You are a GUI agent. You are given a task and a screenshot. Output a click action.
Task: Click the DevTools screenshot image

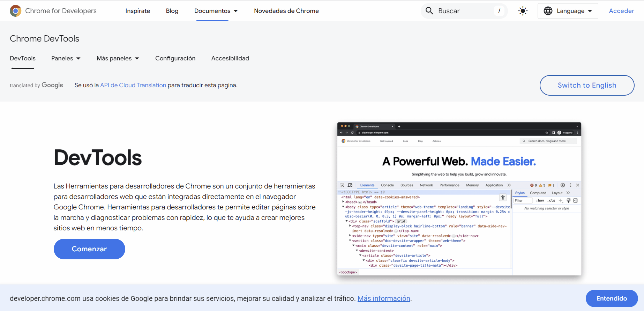click(x=459, y=199)
